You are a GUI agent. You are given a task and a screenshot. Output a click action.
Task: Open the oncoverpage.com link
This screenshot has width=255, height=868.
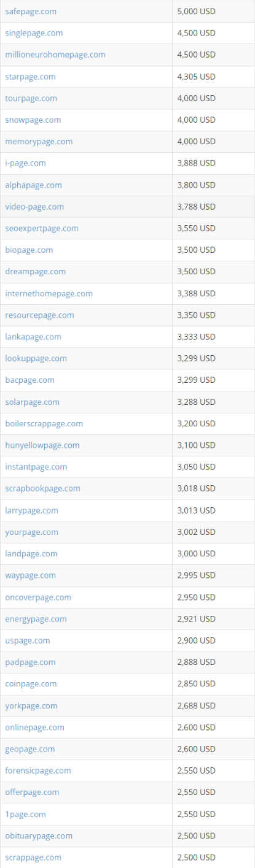(x=38, y=597)
